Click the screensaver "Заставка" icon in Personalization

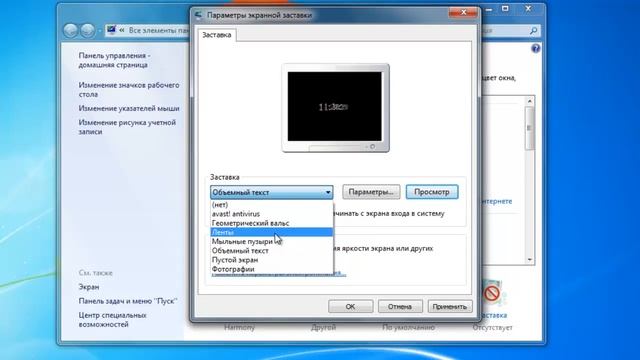click(x=493, y=293)
